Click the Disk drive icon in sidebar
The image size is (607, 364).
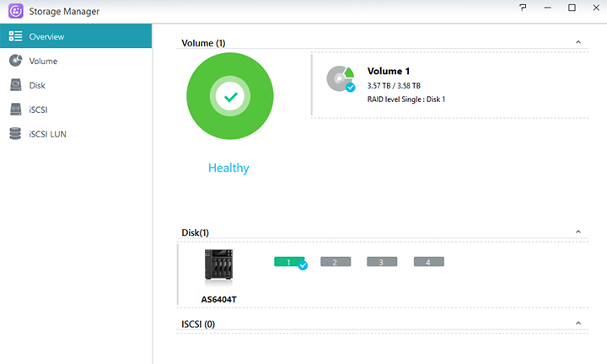(x=15, y=85)
